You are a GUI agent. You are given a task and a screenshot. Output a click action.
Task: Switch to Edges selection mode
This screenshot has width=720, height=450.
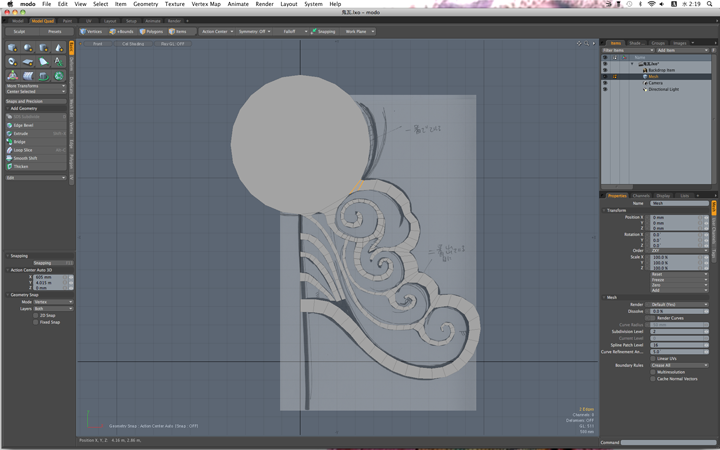point(121,31)
